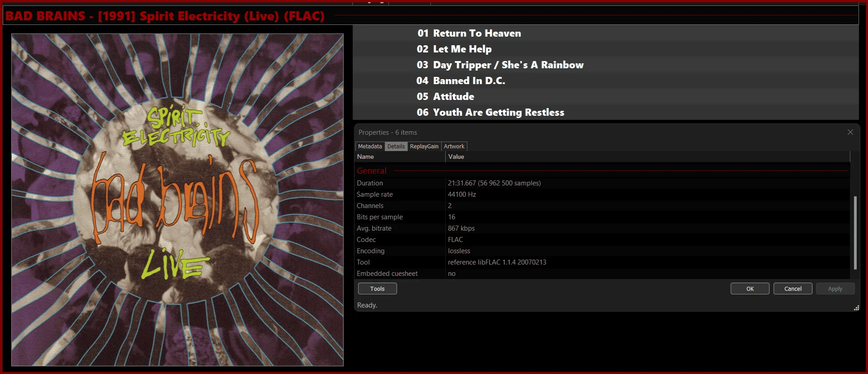The width and height of the screenshot is (868, 374).
Task: Open the Artwork tab
Action: coord(454,146)
